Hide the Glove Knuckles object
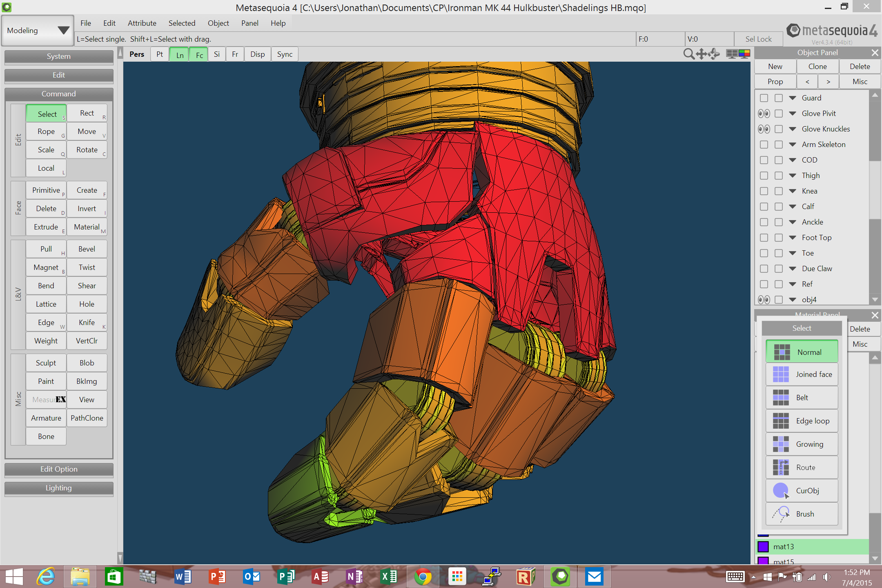The width and height of the screenshot is (882, 588). click(764, 129)
